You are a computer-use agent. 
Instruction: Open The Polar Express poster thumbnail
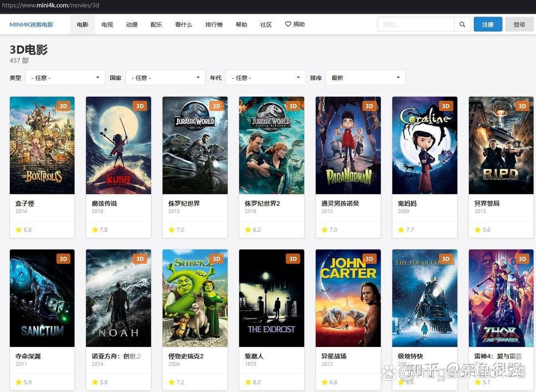[x=425, y=298]
